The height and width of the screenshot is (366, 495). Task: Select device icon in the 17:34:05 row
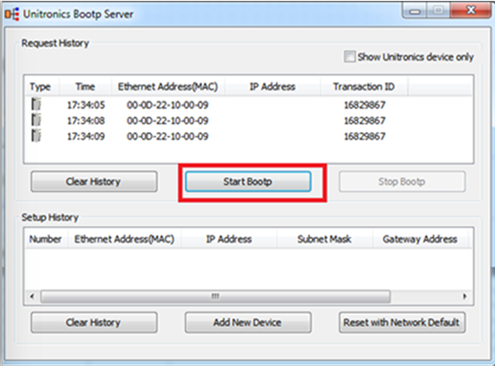pos(36,104)
